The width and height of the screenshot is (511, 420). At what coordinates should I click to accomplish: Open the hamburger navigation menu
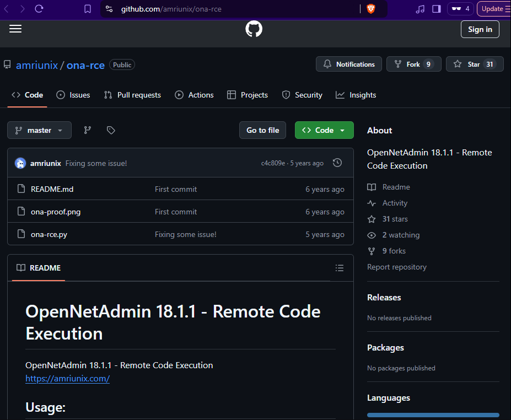(x=15, y=29)
